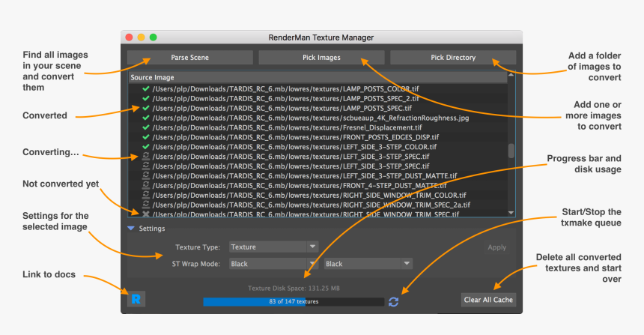The image size is (644, 335).
Task: Click the start/stop txmake queue icon
Action: [x=393, y=301]
